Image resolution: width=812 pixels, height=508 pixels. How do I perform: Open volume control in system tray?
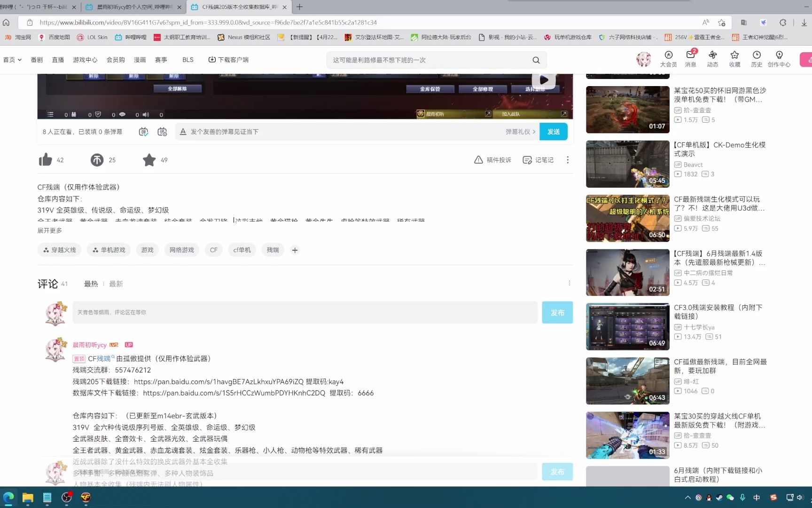point(800,497)
